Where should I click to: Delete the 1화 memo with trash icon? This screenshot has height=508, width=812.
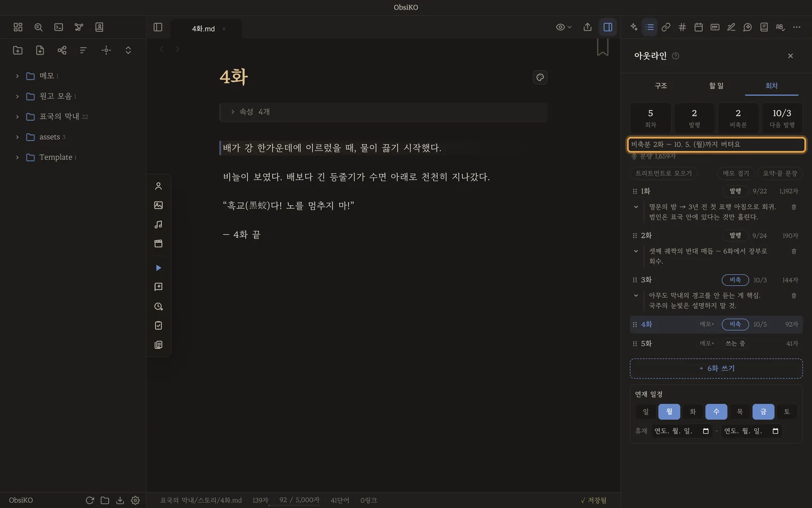[x=794, y=207]
